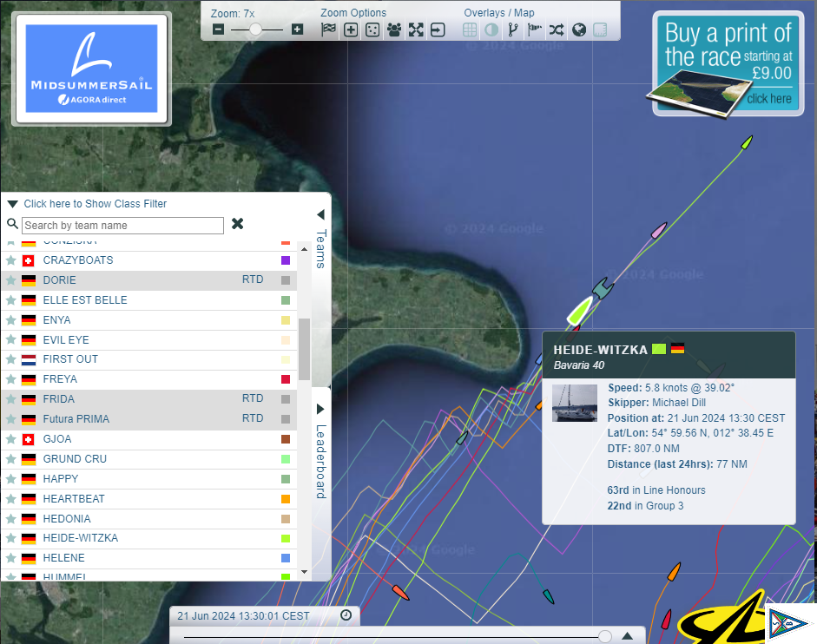Image resolution: width=817 pixels, height=644 pixels.
Task: Select HEARTBEAT in the team list
Action: tap(72, 499)
